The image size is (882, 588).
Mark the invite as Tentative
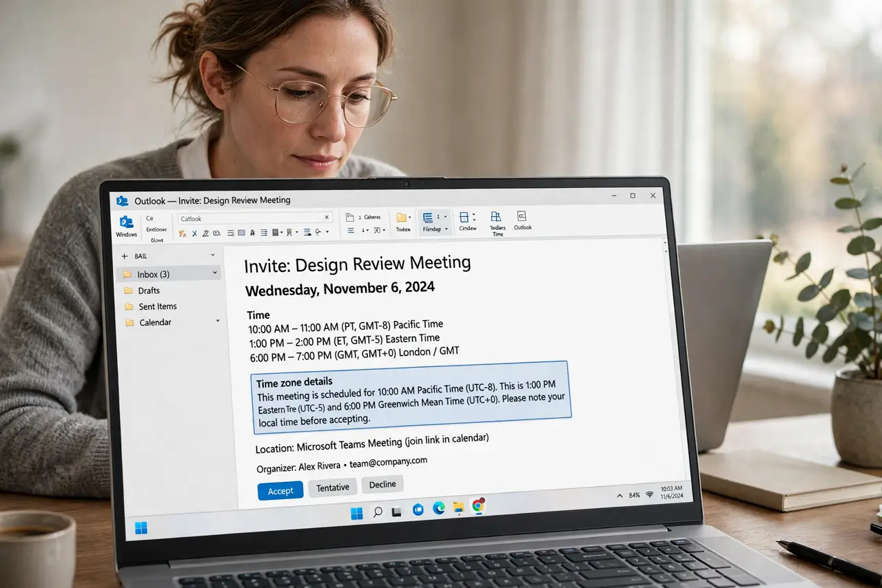pos(333,487)
